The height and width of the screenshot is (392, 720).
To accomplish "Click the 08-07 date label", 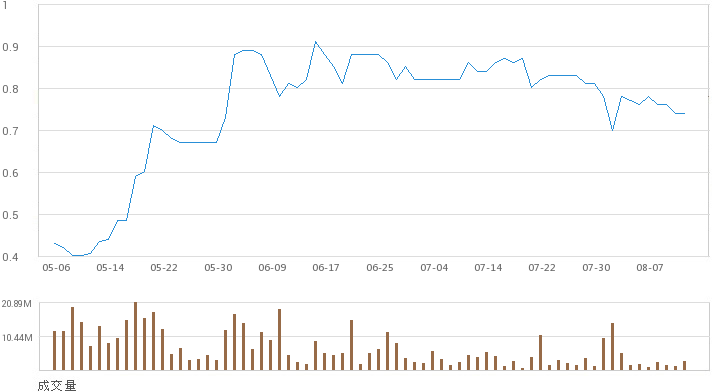I will point(650,268).
